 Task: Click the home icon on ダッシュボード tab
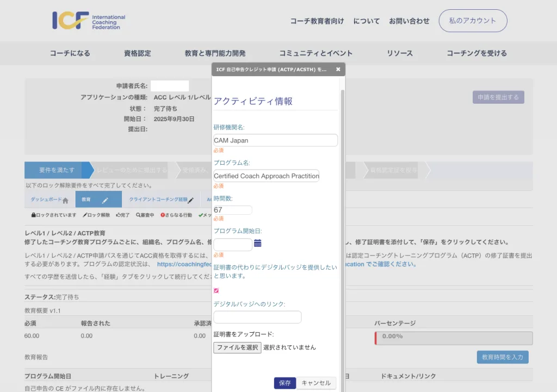[65, 200]
